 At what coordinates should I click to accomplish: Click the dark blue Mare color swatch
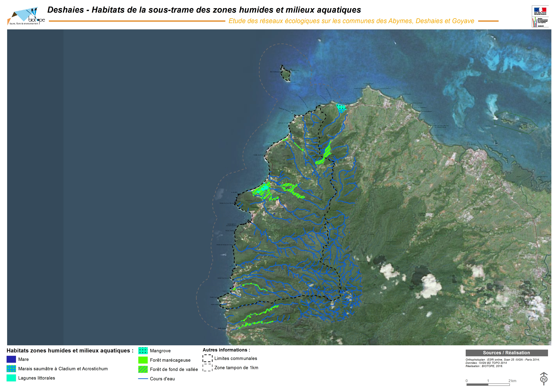tap(11, 359)
